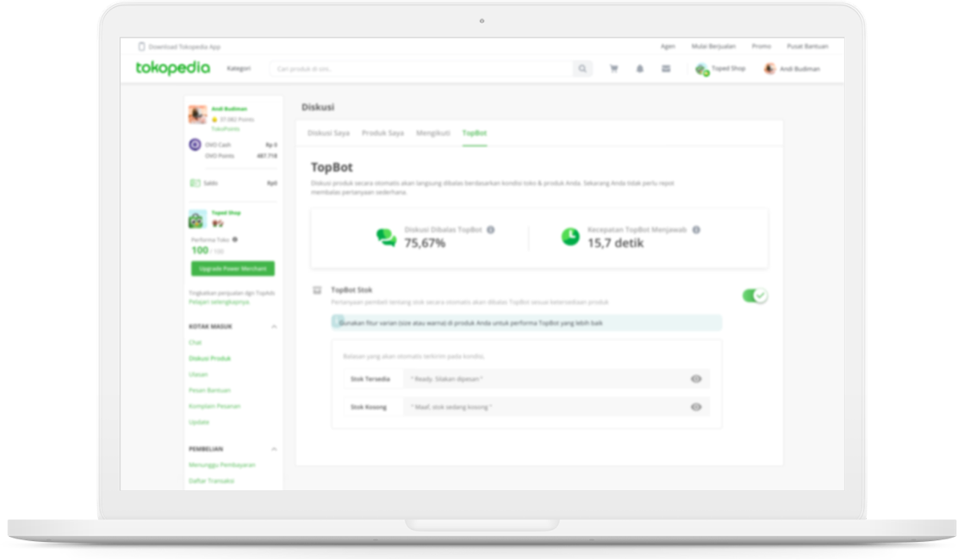
Task: Click info icon beside Diskusi Dibalas TopBot
Action: [x=490, y=230]
